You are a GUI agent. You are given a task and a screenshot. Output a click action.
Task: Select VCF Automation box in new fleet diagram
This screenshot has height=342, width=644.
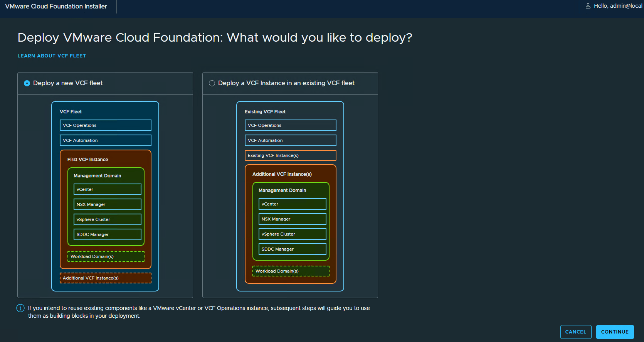tap(106, 140)
